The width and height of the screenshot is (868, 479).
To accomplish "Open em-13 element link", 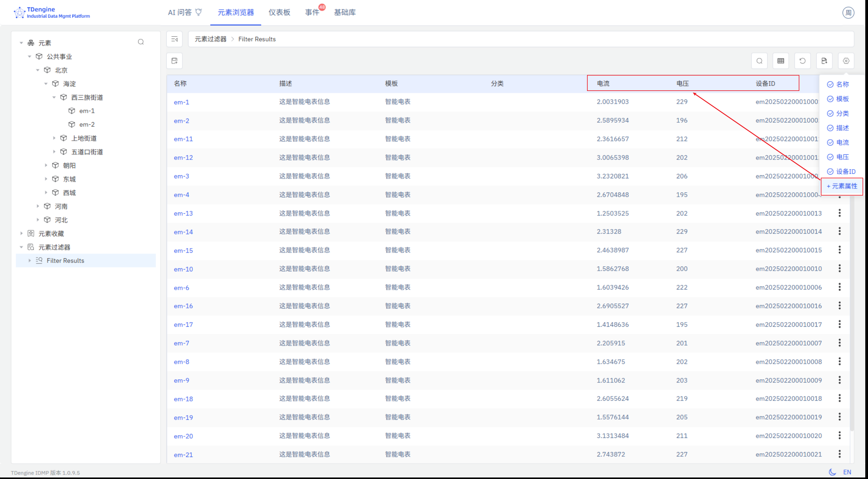I will point(183,213).
